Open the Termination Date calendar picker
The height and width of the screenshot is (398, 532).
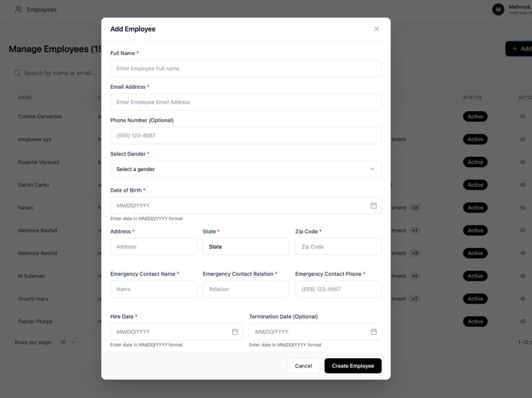[x=373, y=332]
